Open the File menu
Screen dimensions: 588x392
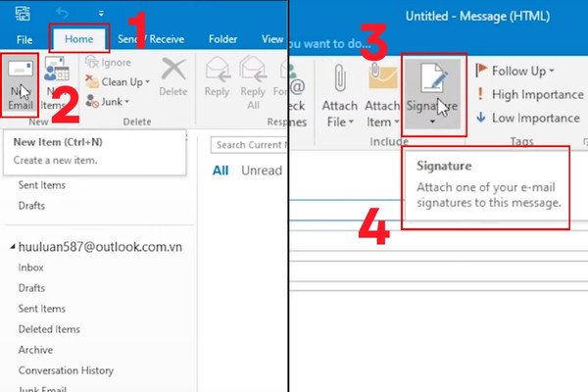(24, 39)
